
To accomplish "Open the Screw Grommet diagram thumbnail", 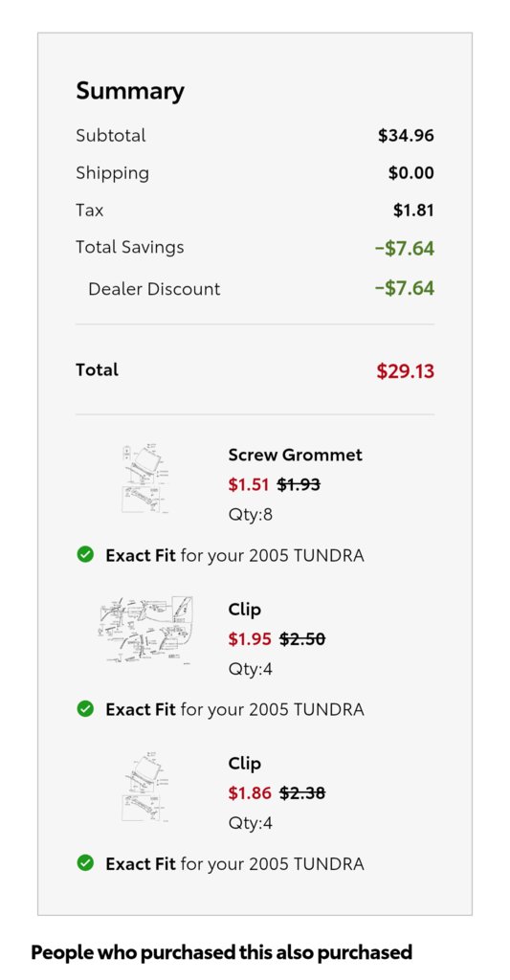I will 145,479.
